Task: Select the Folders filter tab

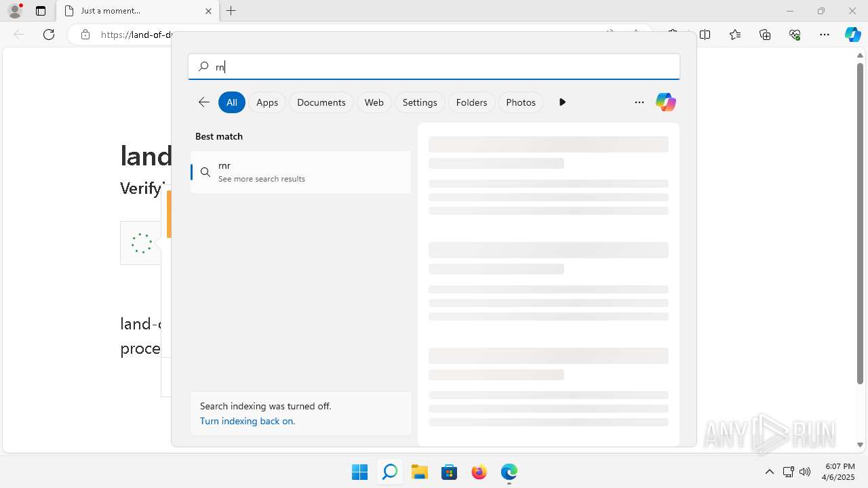Action: point(471,102)
